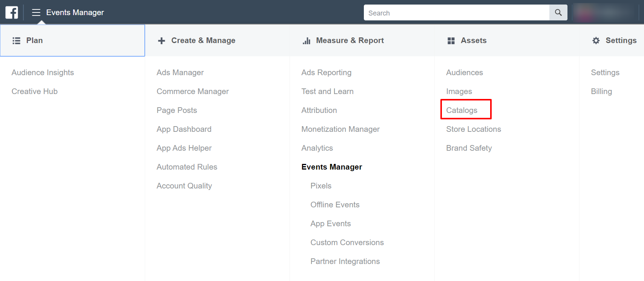Viewport: 644px width, 281px height.
Task: Open Ads Manager
Action: tap(180, 73)
